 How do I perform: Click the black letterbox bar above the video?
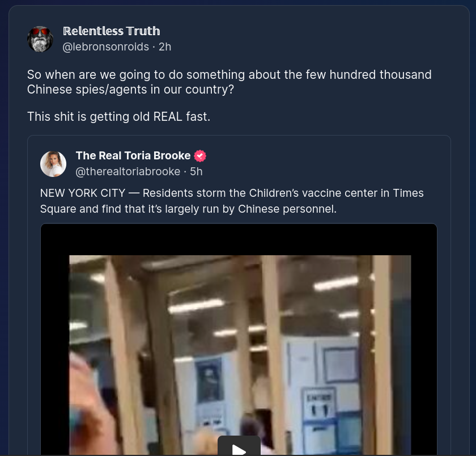pos(239,239)
